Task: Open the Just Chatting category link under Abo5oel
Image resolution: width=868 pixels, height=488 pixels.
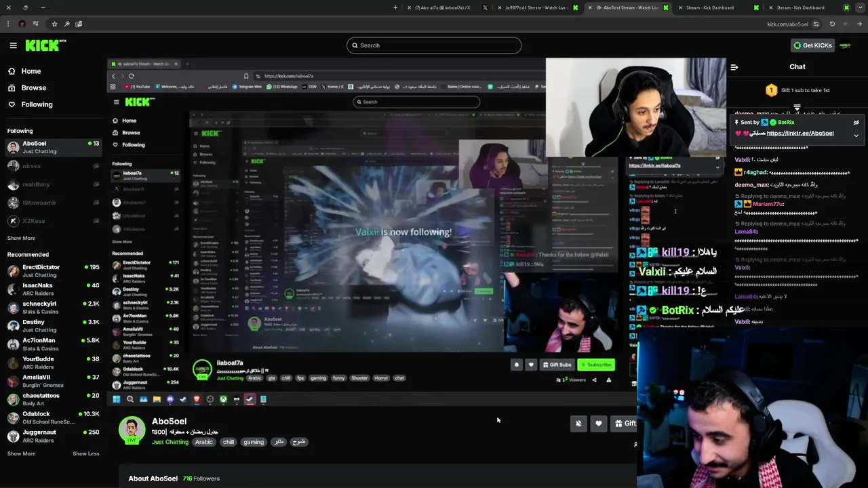Action: click(x=170, y=442)
